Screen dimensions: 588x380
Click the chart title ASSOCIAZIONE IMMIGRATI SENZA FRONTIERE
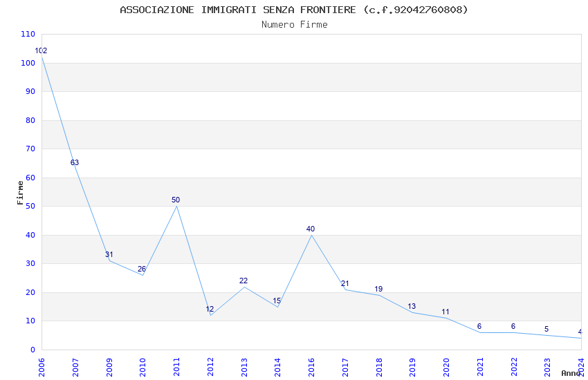[238, 10]
